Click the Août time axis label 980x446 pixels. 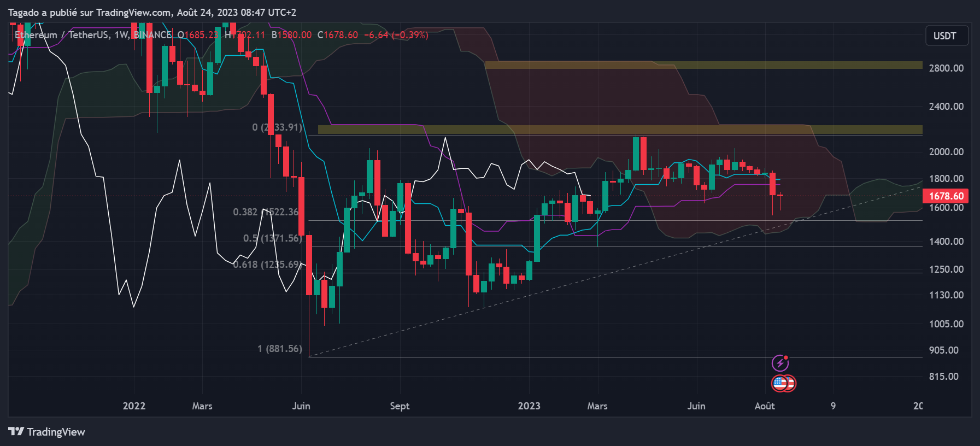(765, 406)
